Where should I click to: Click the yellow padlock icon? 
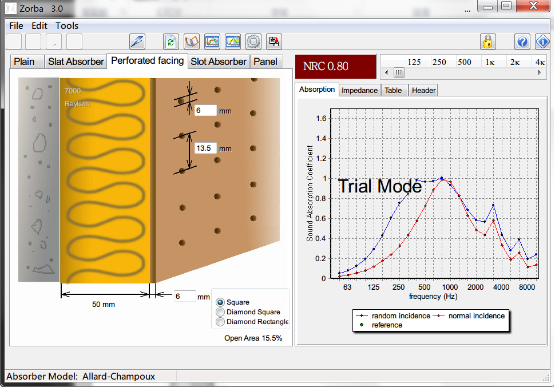(488, 41)
